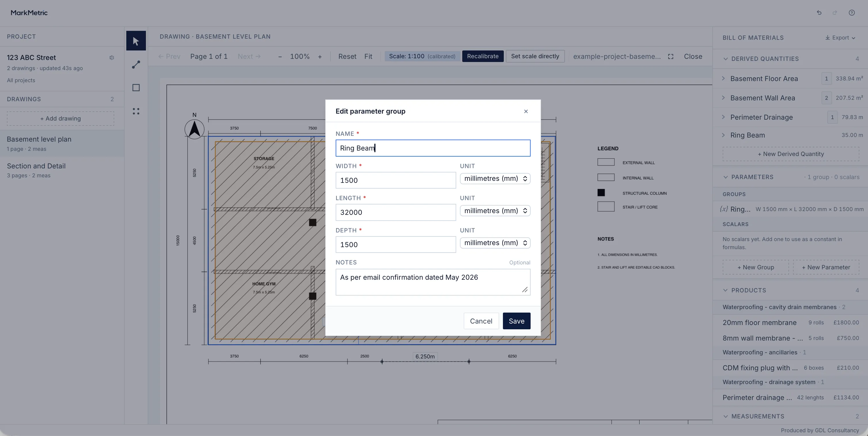Viewport: 868px width, 436px height.
Task: Open the Section and Detail drawing
Action: (62, 170)
